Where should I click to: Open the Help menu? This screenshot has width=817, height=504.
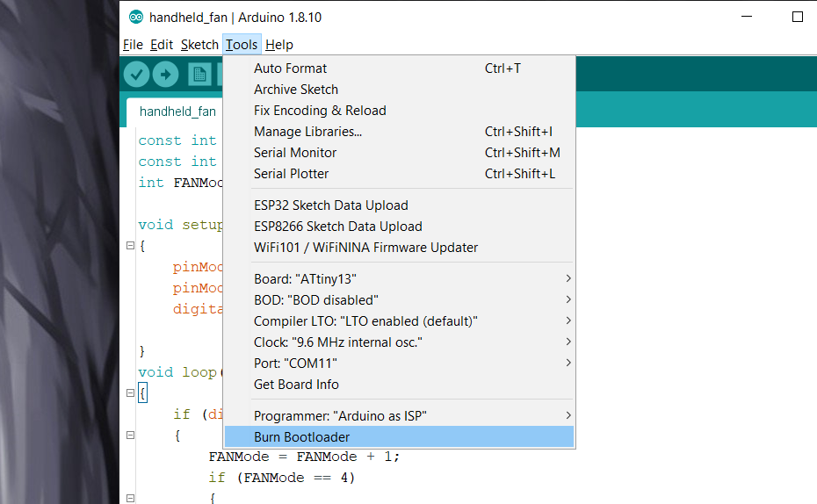(x=279, y=45)
